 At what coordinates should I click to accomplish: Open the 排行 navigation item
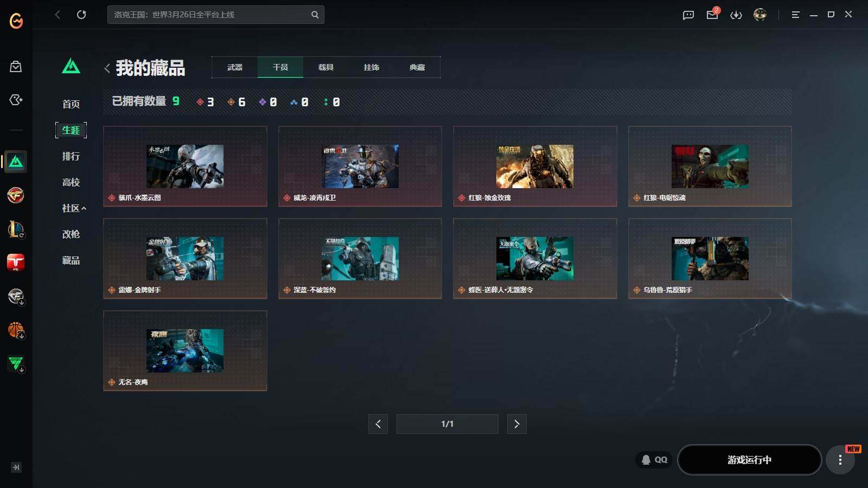(71, 156)
